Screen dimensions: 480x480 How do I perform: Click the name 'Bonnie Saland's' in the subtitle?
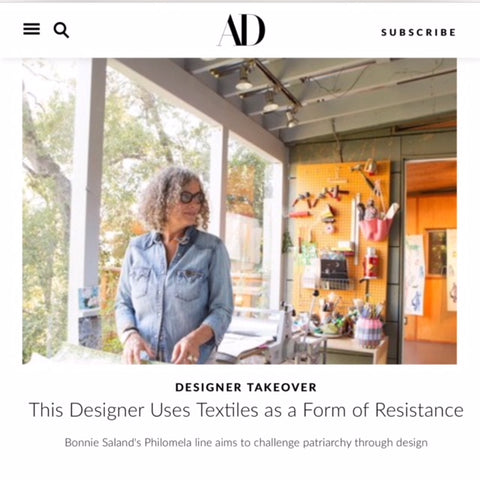103,443
